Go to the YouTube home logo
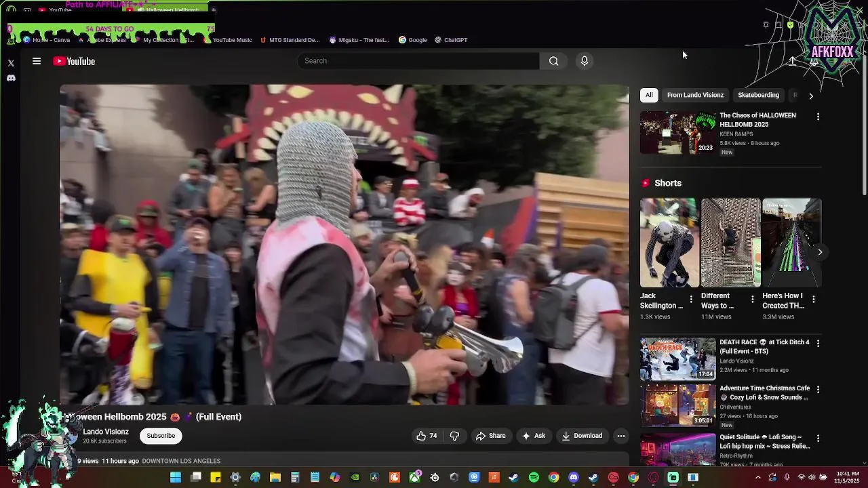Image resolution: width=868 pixels, height=488 pixels. [x=74, y=61]
